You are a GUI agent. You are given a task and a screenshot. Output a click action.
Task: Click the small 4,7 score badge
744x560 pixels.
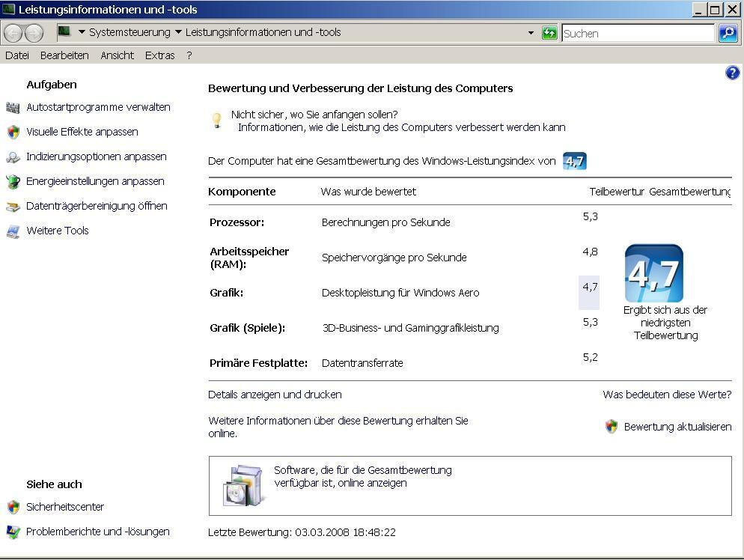click(x=575, y=162)
